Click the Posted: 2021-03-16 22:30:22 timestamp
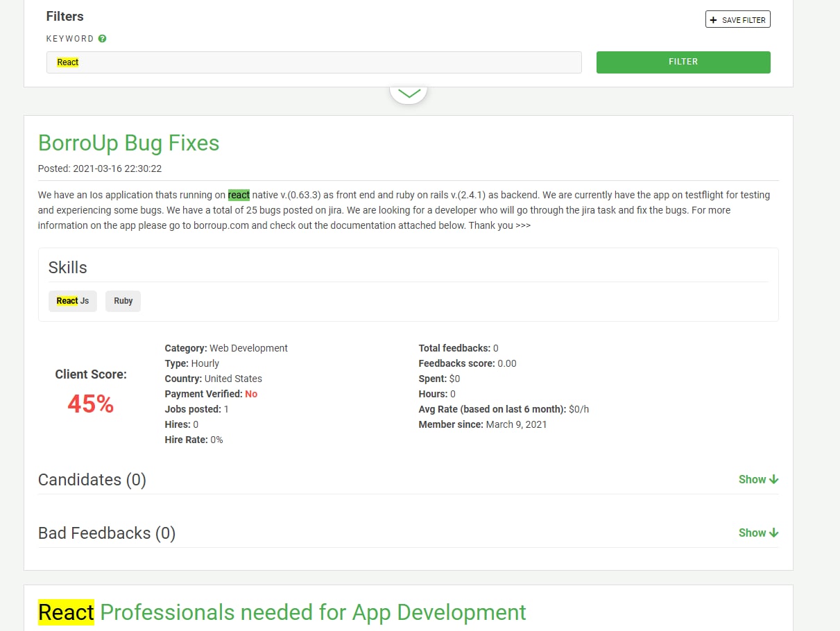The image size is (840, 631). pyautogui.click(x=100, y=168)
